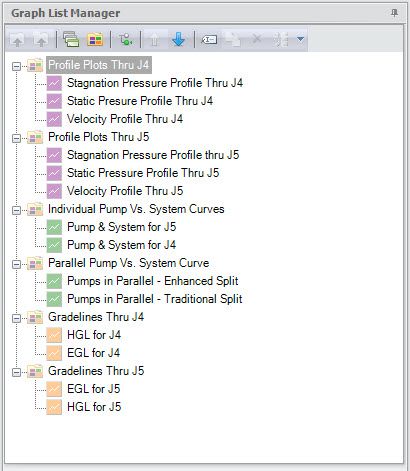
Task: Click orange icon of HGL for J4
Action: click(54, 335)
